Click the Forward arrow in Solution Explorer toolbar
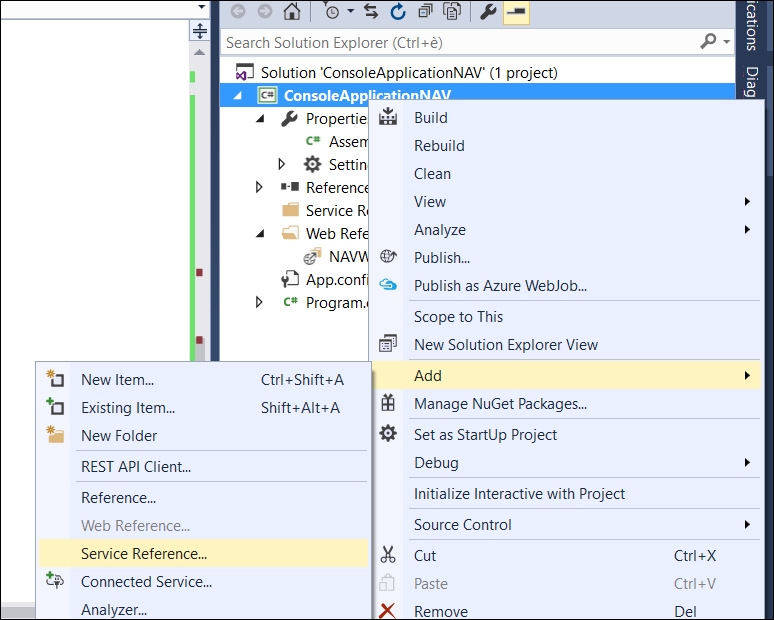The width and height of the screenshot is (774, 620). [x=265, y=11]
